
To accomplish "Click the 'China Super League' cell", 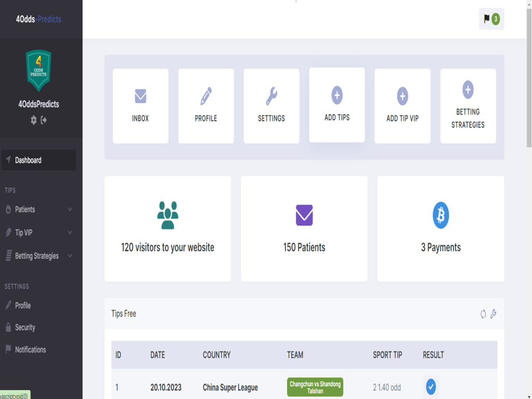I will click(230, 387).
